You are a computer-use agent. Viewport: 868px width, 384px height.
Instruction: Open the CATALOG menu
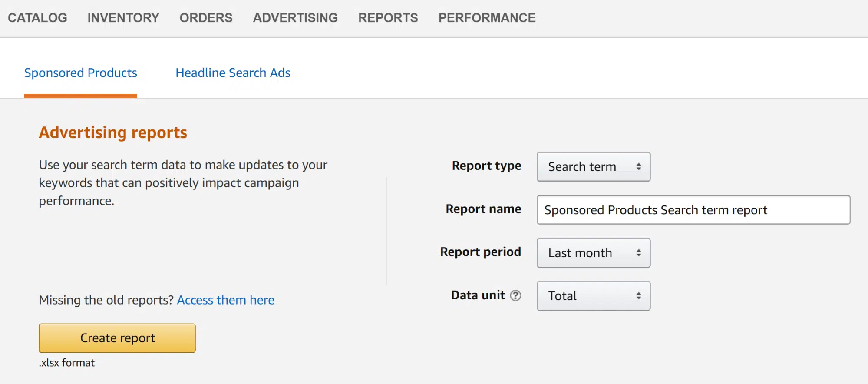[37, 18]
